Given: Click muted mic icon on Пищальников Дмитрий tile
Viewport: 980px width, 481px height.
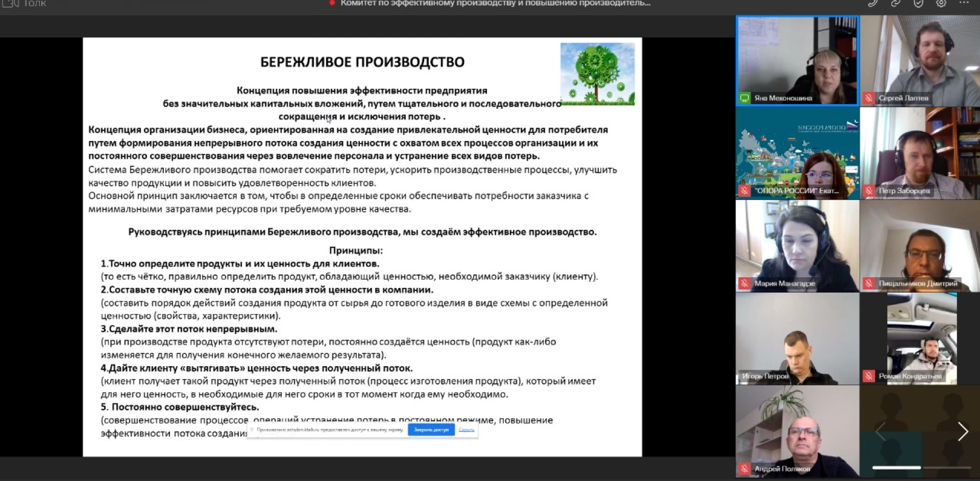Looking at the screenshot, I should click(869, 283).
